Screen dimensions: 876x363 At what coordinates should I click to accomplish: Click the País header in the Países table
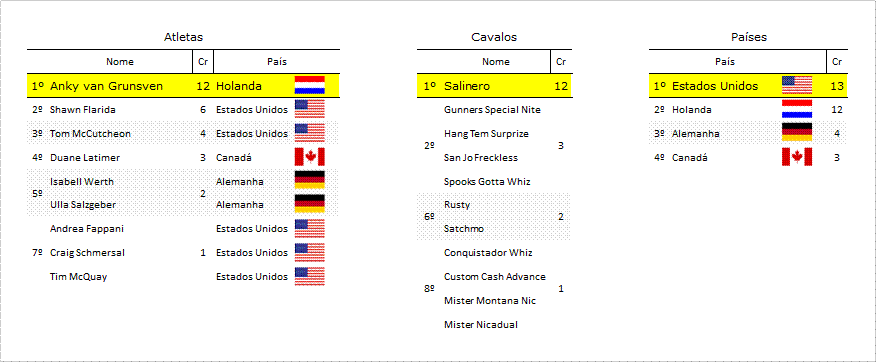[725, 62]
